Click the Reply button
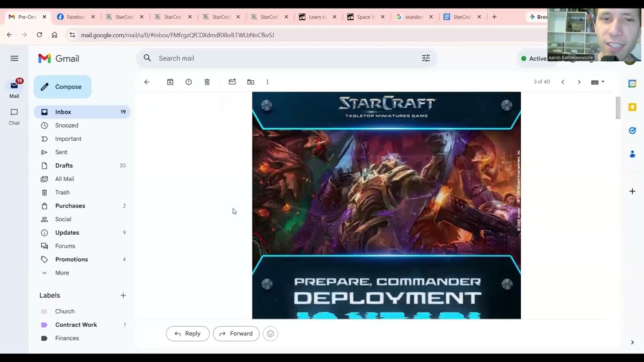 (188, 333)
